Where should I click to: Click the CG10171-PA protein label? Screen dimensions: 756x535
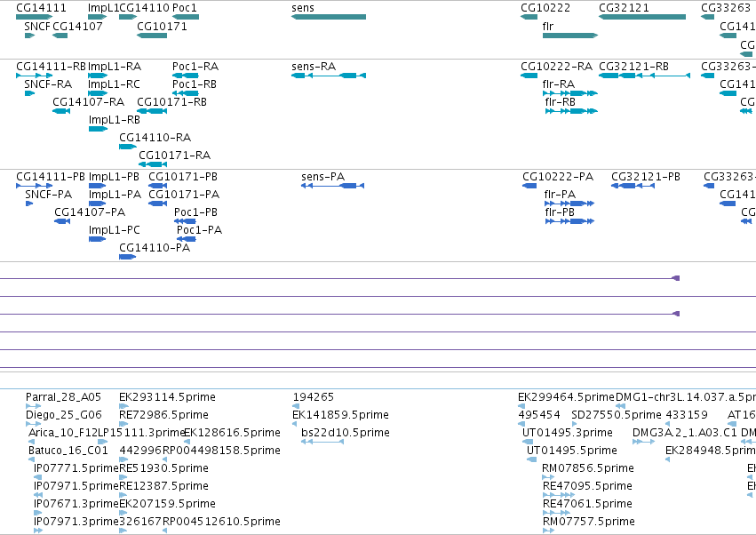[x=184, y=195]
